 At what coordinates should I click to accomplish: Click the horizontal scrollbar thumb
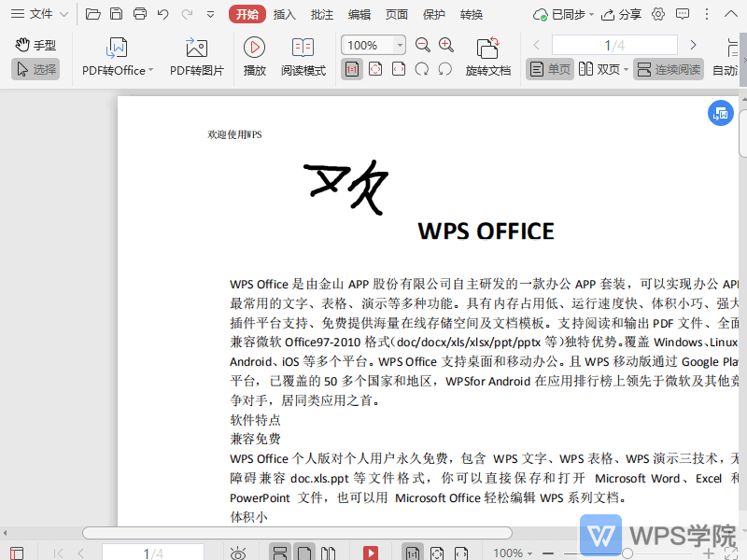coord(297,533)
